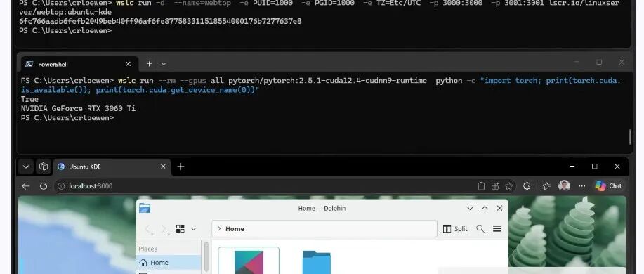
Task: Open the Edge Favorites list icon
Action: click(x=546, y=186)
